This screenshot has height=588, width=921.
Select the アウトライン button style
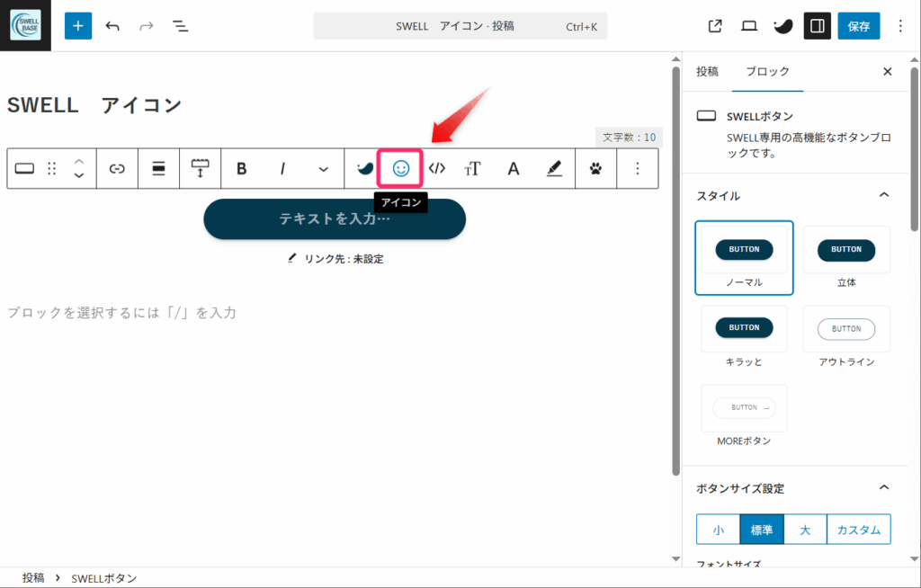846,336
